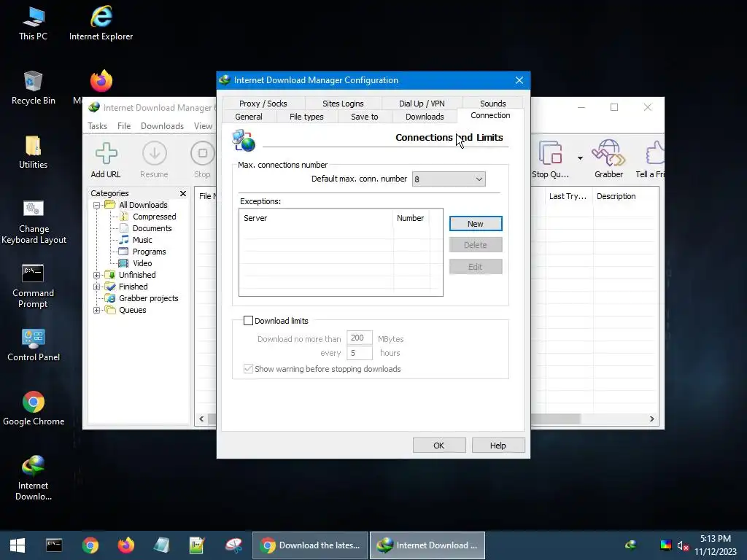
Task: Click Add URL toolbar icon
Action: coord(106,160)
